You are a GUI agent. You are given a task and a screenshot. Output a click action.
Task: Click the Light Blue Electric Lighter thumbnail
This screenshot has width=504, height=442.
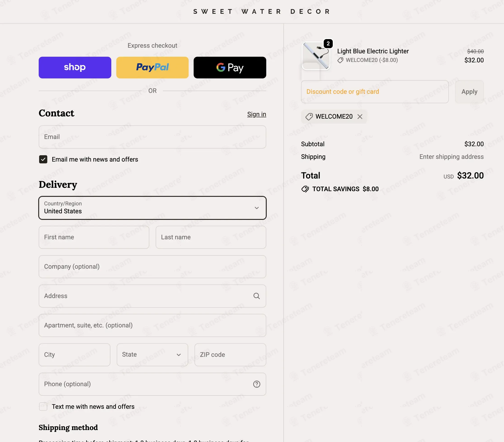[316, 56]
